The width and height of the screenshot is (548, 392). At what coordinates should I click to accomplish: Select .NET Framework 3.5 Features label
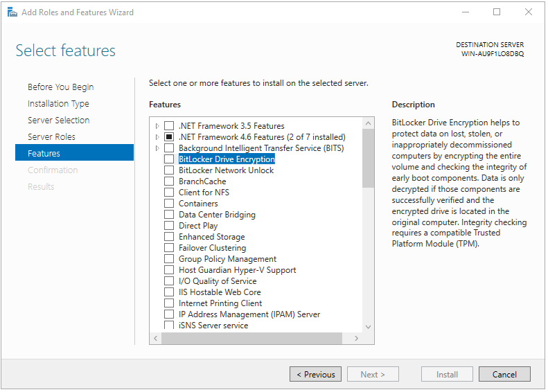(x=231, y=126)
